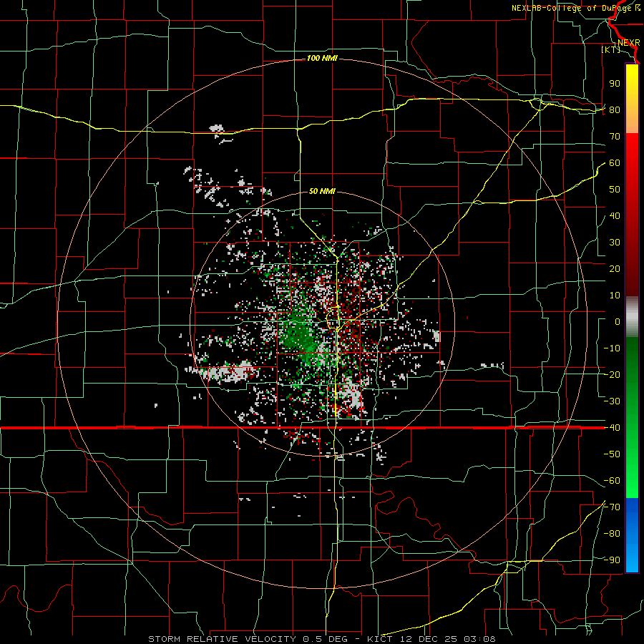The image size is (644, 644).
Task: Click the -80 value on the velocity scale
Action: tap(612, 534)
